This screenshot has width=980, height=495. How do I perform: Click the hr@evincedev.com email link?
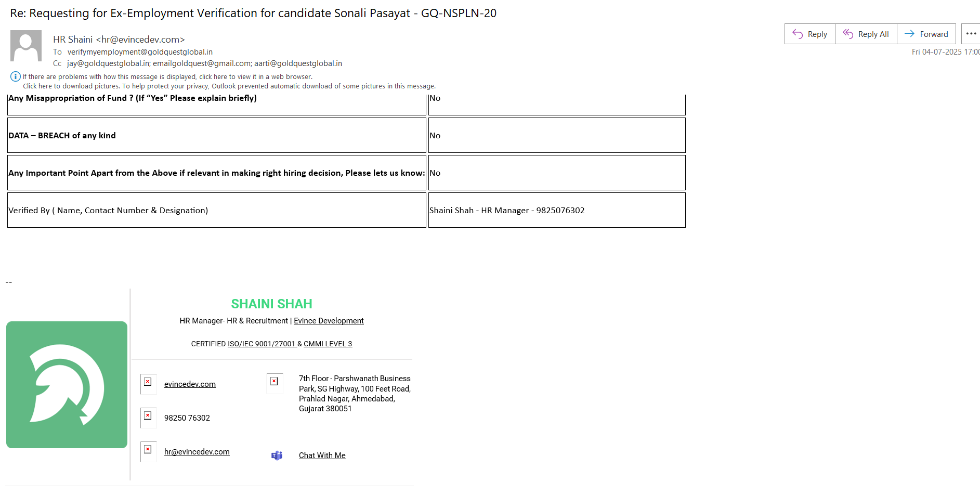point(197,452)
